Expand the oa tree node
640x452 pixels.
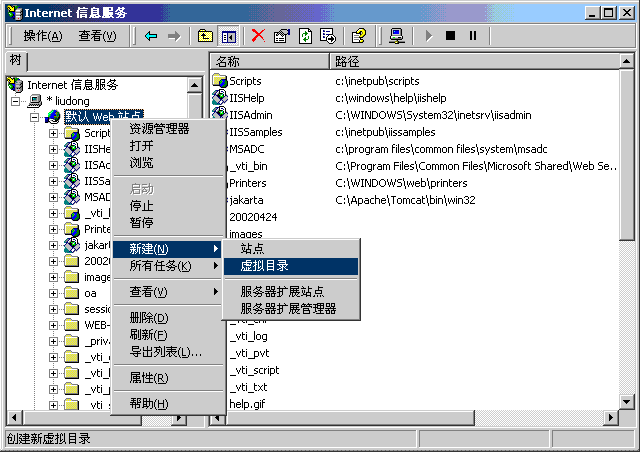53,293
